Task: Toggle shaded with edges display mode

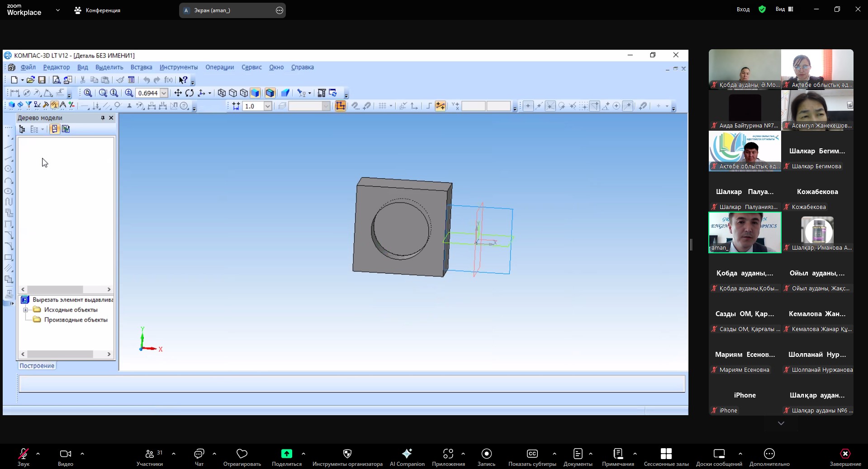Action: [270, 93]
